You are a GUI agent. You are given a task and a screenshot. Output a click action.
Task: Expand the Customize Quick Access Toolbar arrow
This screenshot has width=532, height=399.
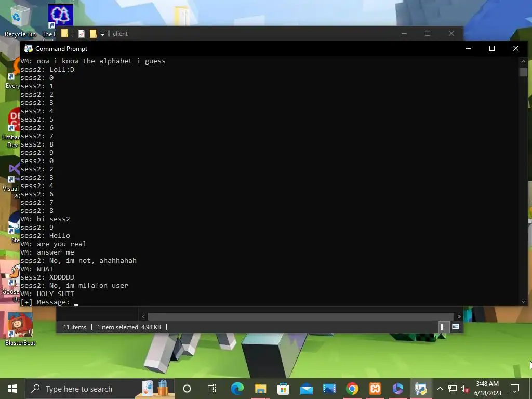coord(102,34)
